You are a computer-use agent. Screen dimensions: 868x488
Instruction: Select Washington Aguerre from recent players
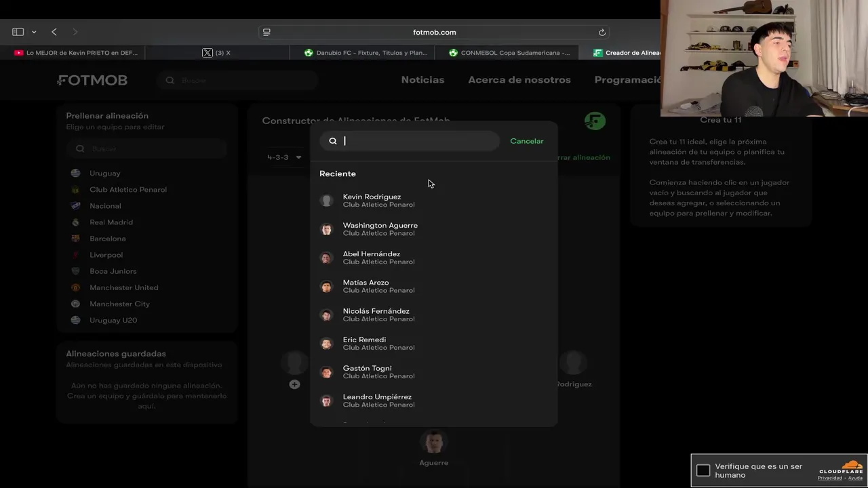tap(434, 229)
